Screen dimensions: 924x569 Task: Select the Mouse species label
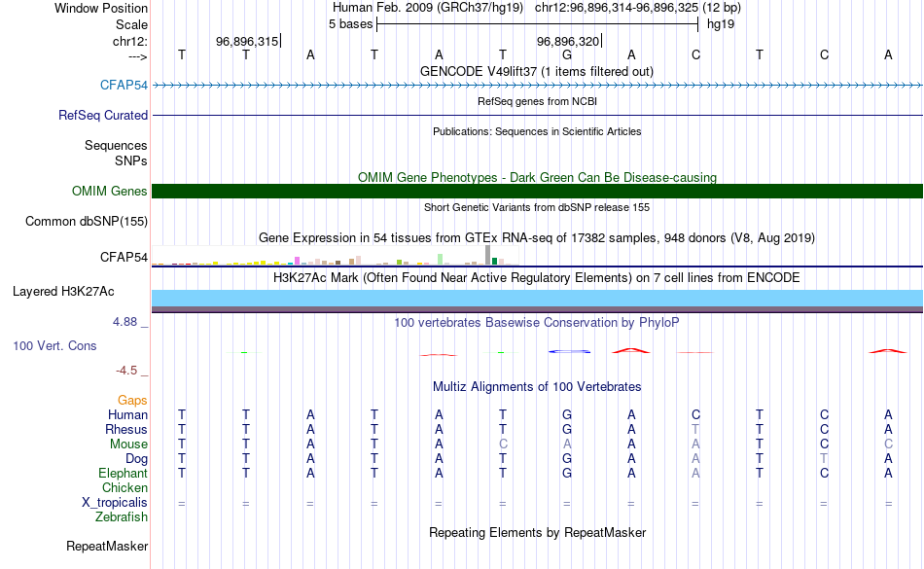click(x=128, y=445)
